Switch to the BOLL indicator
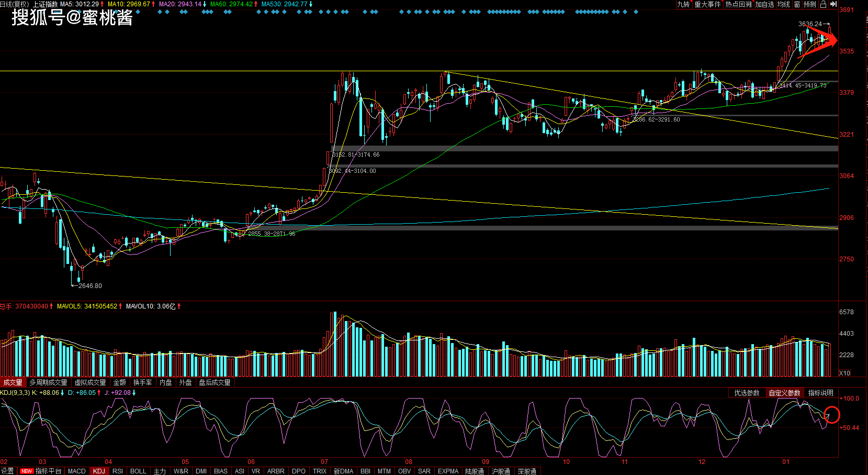 click(x=138, y=471)
